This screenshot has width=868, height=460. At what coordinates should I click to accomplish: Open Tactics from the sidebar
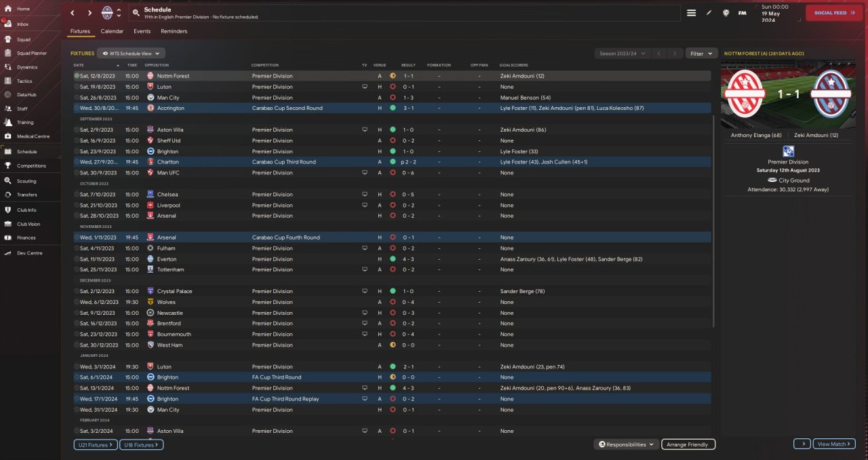24,81
